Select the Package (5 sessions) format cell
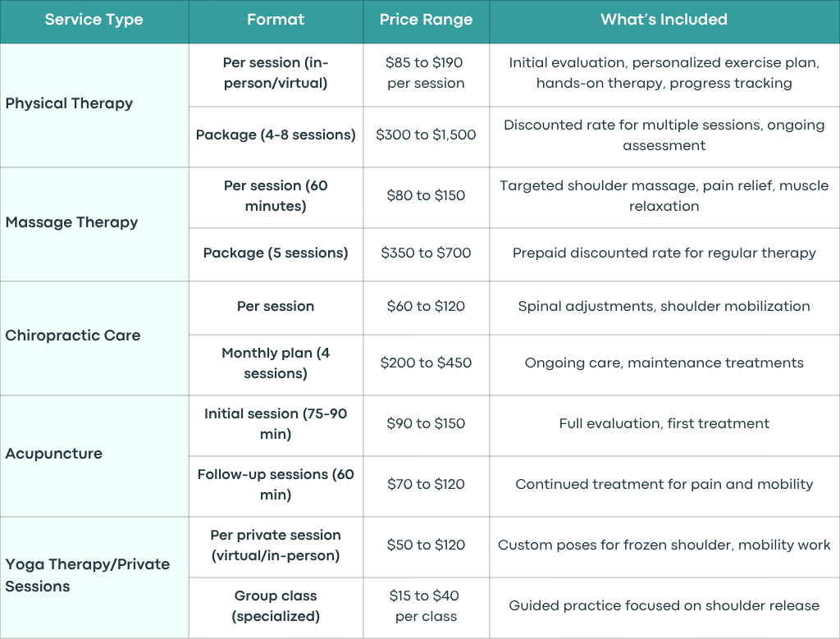Viewport: 840px width, 639px height. pyautogui.click(x=276, y=255)
